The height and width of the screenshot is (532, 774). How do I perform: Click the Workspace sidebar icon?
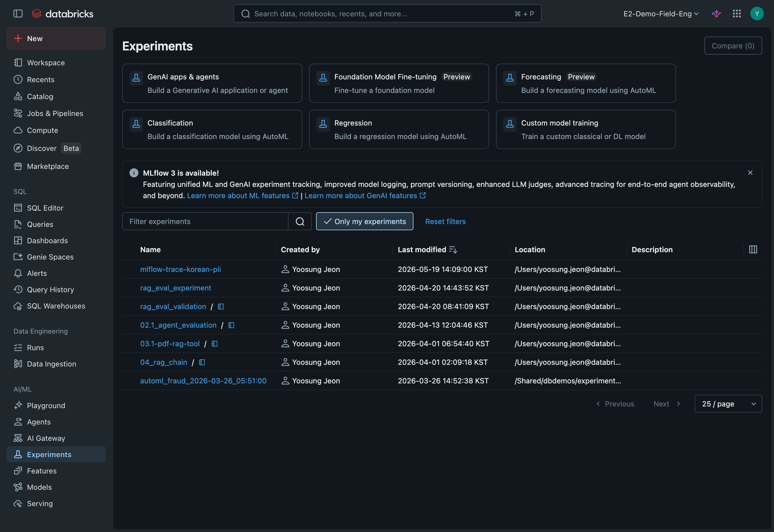[18, 63]
